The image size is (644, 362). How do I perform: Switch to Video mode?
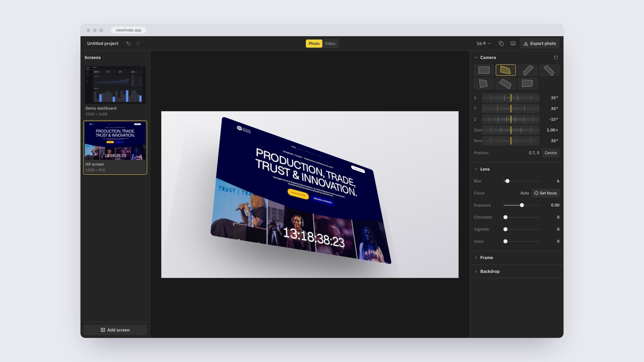tap(330, 44)
